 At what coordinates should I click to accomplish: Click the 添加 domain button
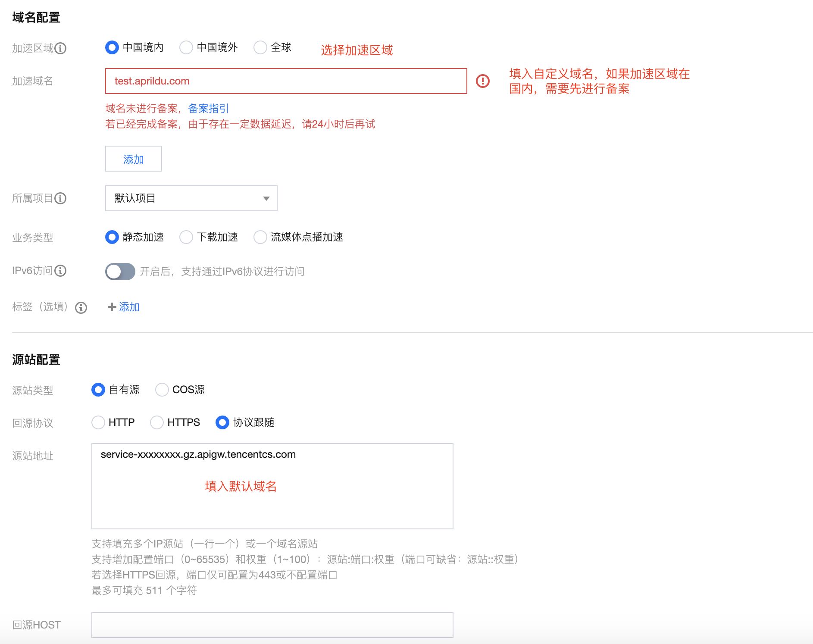(133, 159)
